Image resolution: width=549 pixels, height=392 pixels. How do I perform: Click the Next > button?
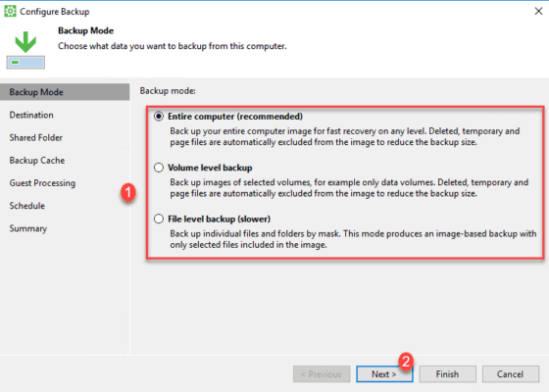coord(384,374)
